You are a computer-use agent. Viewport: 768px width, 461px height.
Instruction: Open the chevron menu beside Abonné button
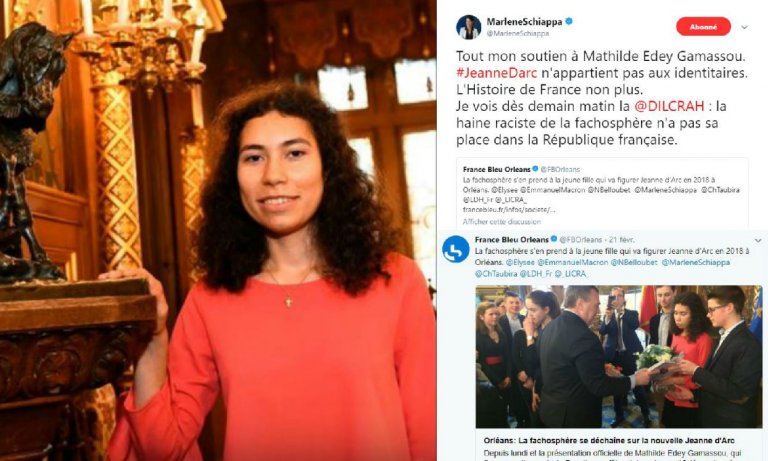pyautogui.click(x=744, y=27)
